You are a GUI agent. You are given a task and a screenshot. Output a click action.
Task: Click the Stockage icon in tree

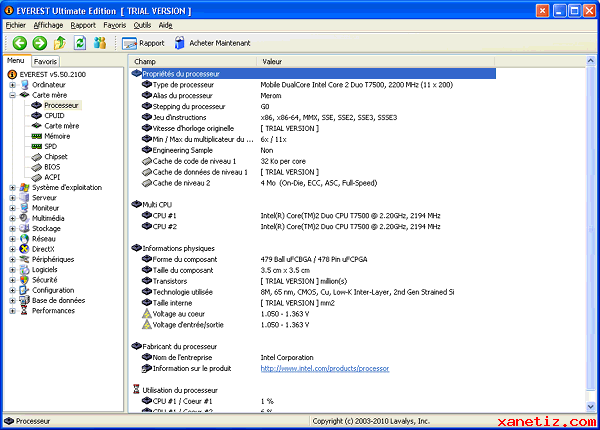pos(24,228)
